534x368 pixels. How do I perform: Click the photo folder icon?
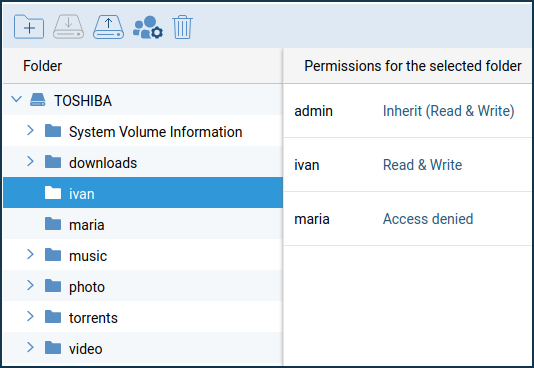[53, 286]
